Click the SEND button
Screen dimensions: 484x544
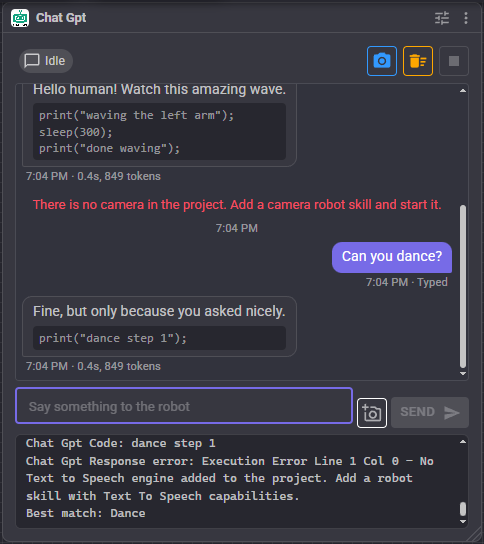[x=430, y=412]
